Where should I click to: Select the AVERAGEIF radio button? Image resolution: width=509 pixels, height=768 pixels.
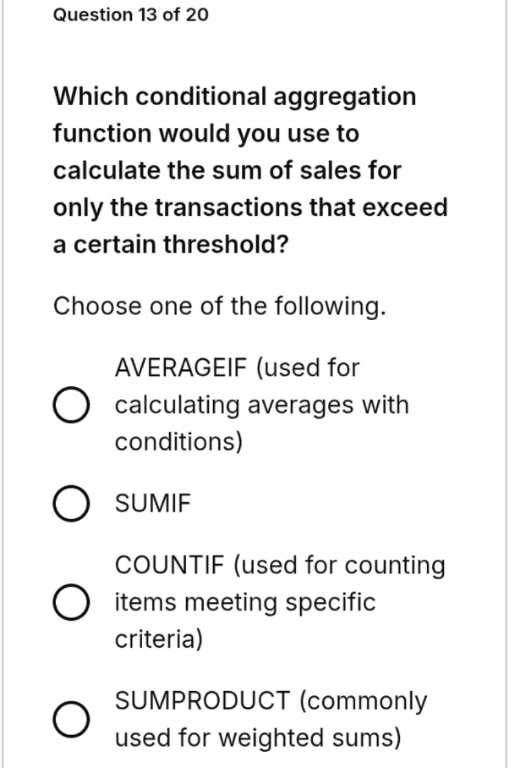tap(71, 405)
